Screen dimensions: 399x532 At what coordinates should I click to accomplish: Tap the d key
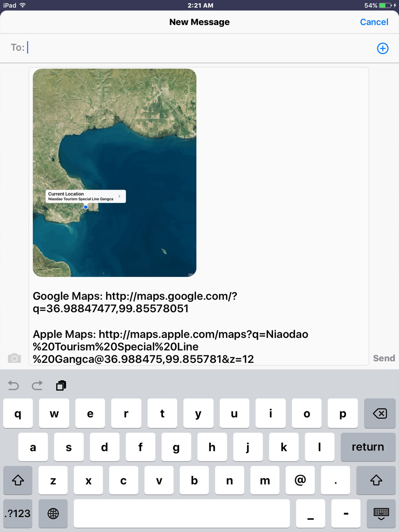coord(105,447)
